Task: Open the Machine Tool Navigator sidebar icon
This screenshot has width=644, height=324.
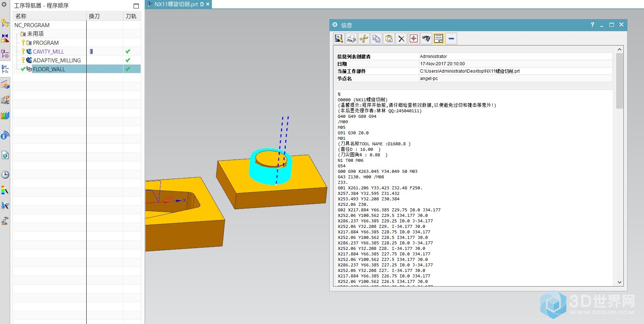Action: click(5, 100)
